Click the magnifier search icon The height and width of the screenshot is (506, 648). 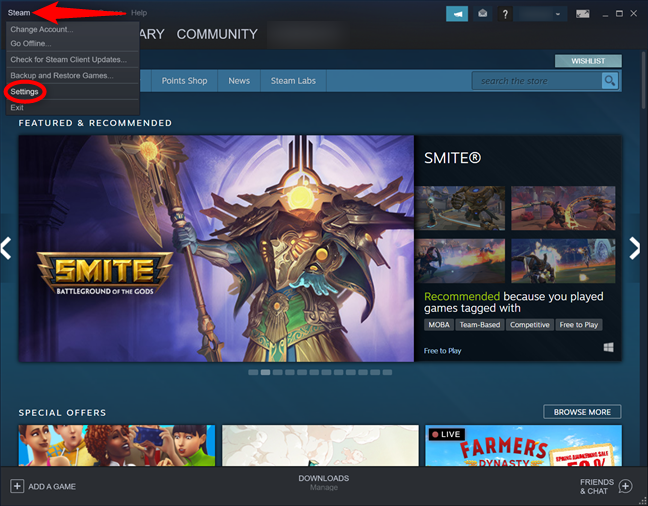click(610, 81)
